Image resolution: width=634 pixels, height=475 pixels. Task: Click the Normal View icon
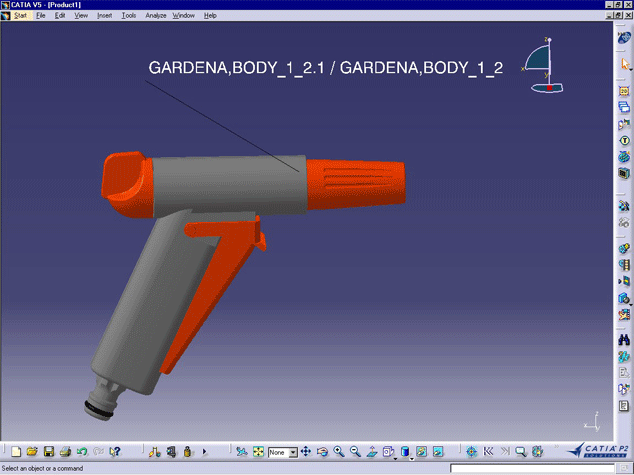(372, 451)
